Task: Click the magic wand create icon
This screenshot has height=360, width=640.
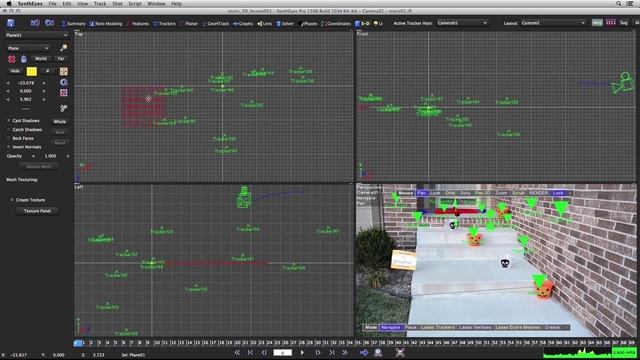Action: [63, 48]
